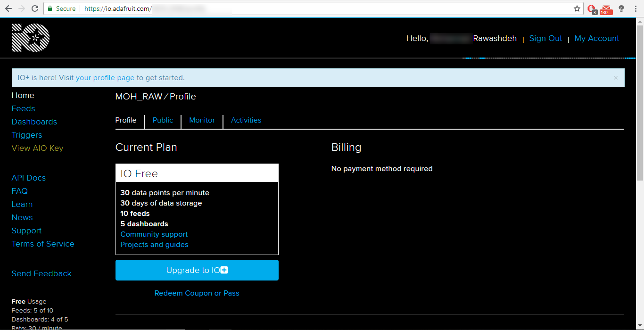This screenshot has width=644, height=330.
Task: Open the FAQ link
Action: pyautogui.click(x=20, y=191)
